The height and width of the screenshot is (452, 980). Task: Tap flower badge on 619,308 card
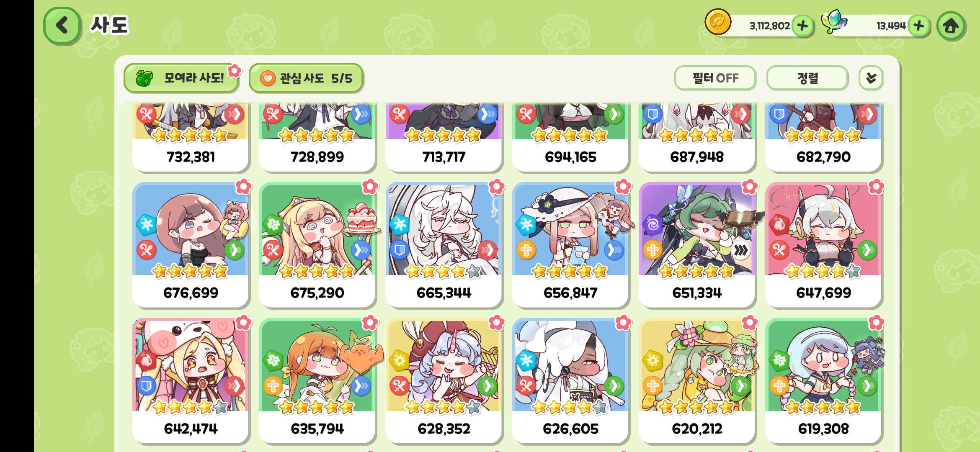(x=876, y=323)
